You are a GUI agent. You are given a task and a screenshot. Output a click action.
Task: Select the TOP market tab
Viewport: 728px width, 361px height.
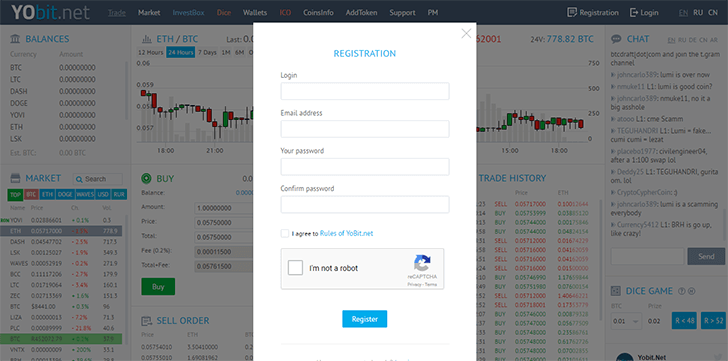click(x=15, y=194)
